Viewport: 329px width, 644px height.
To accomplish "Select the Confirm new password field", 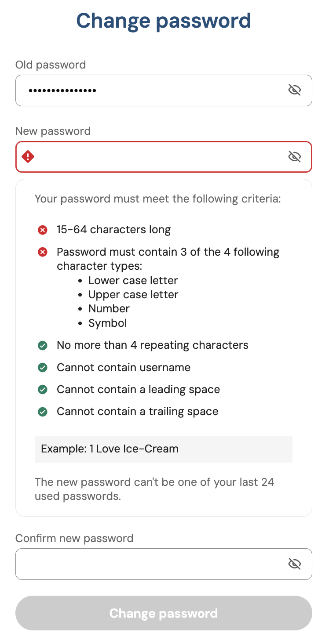I will [x=150, y=564].
